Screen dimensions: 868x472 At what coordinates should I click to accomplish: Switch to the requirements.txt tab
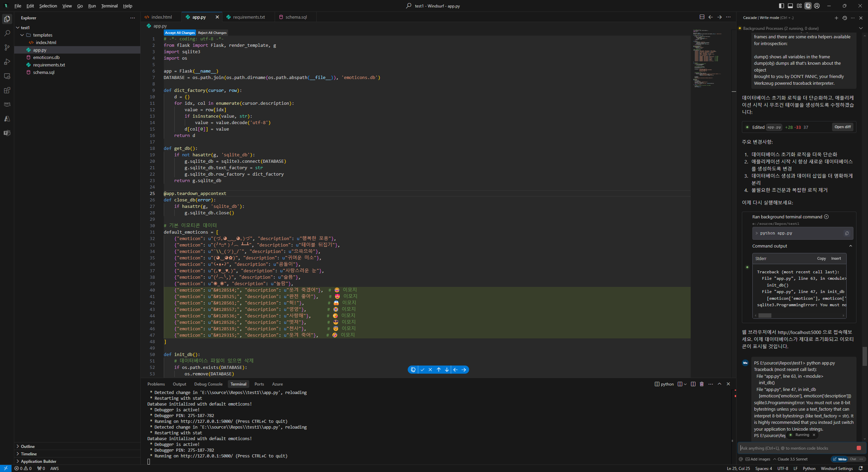tap(249, 17)
